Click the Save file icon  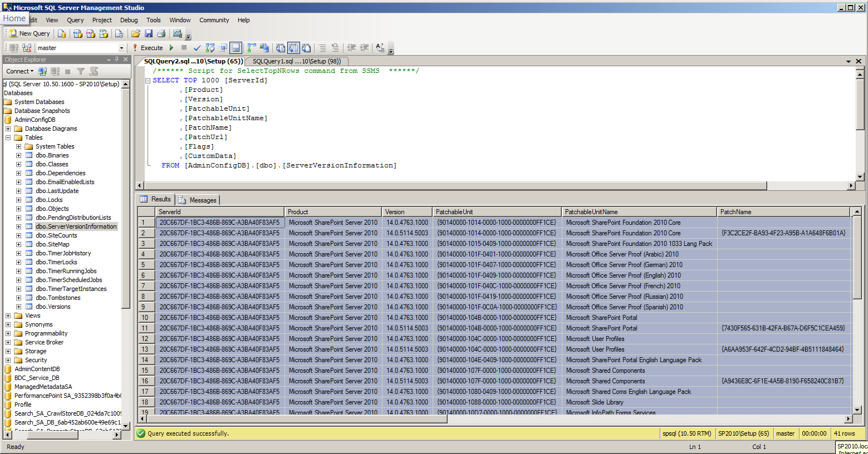[149, 33]
